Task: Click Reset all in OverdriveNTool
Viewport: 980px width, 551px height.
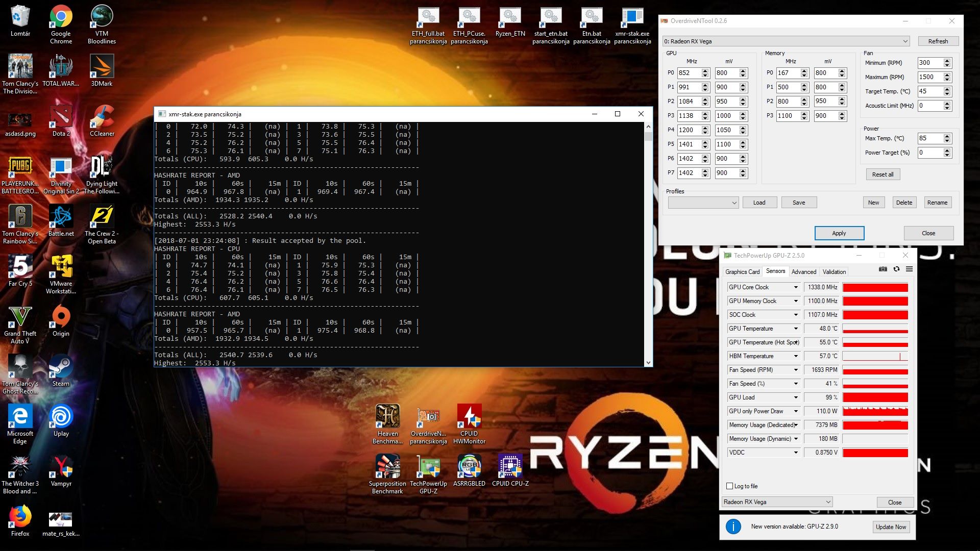Action: tap(883, 174)
